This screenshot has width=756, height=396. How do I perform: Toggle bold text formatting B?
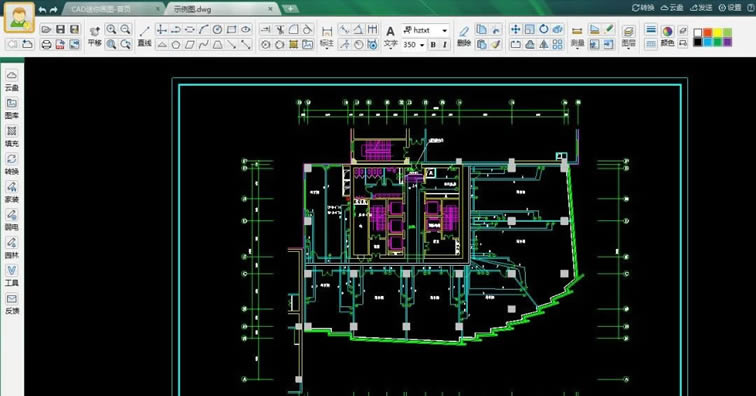433,44
